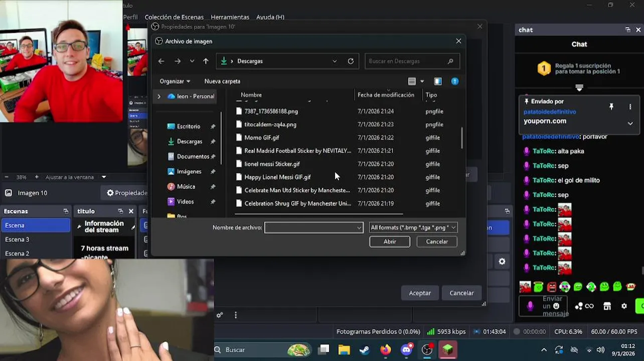
Task: Expand the pinned chat message chevron
Action: click(630, 123)
